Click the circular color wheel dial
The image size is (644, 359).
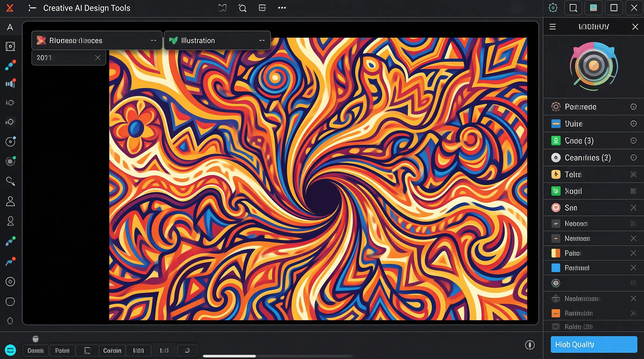594,66
